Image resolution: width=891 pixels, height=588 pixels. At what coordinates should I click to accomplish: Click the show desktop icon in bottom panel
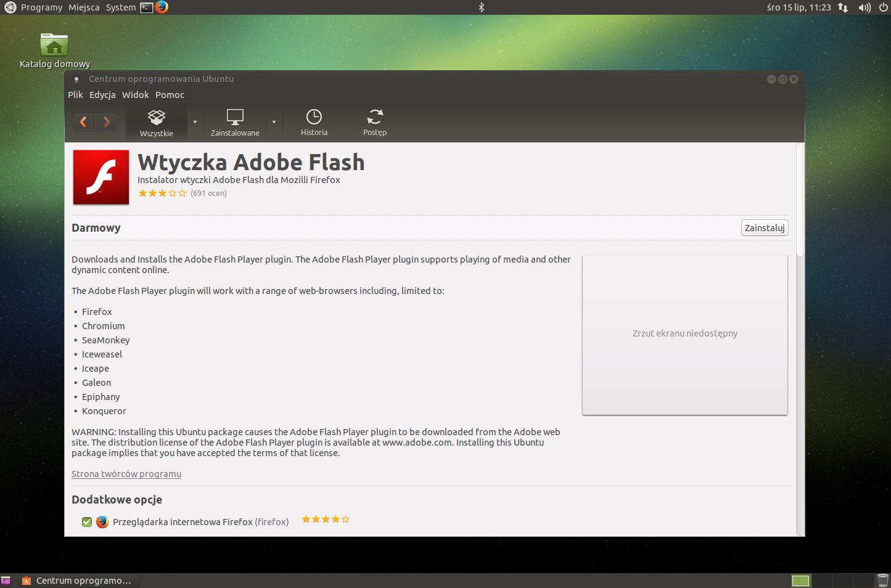(x=6, y=581)
